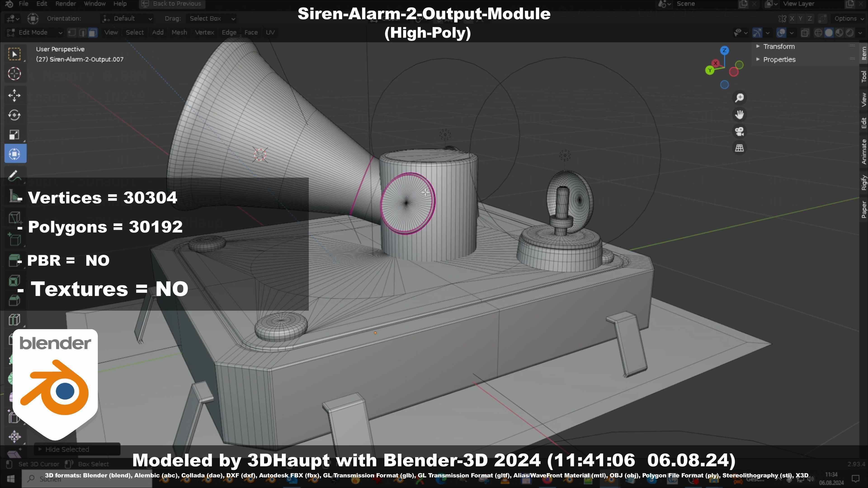This screenshot has width=868, height=488.
Task: Toggle the camera view icon
Action: point(740,131)
